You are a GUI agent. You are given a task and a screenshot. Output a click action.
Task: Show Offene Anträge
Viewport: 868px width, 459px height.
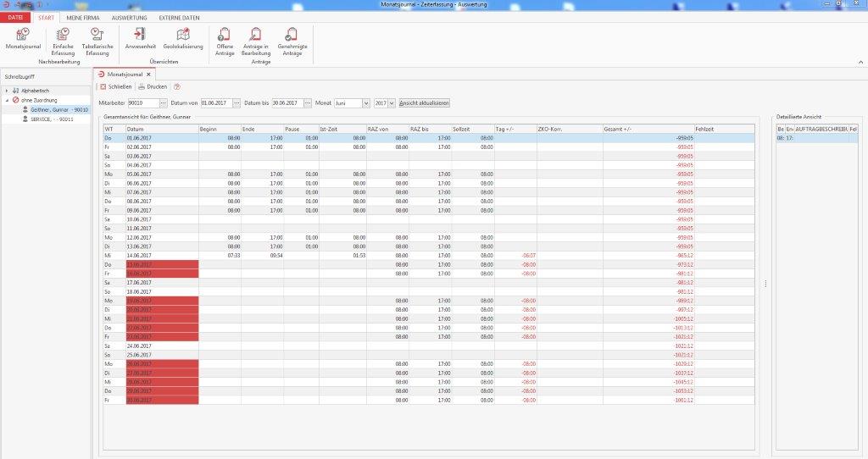tap(224, 41)
